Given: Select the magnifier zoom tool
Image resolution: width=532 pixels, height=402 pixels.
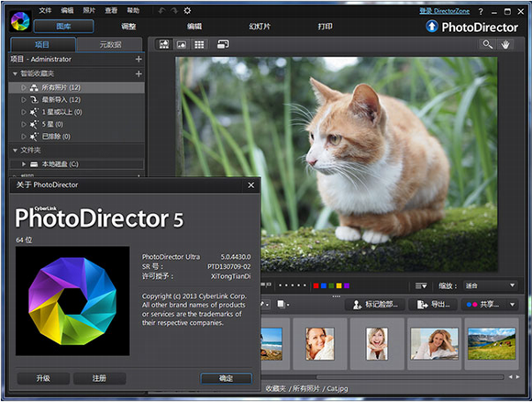Looking at the screenshot, I should point(488,44).
